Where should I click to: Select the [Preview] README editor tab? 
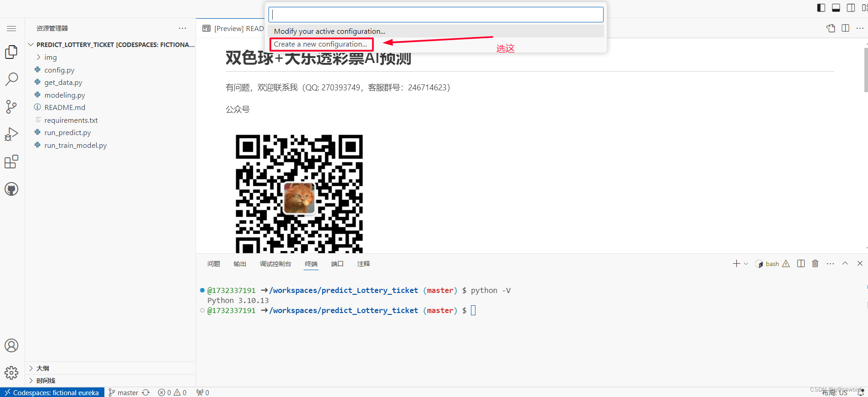(232, 28)
